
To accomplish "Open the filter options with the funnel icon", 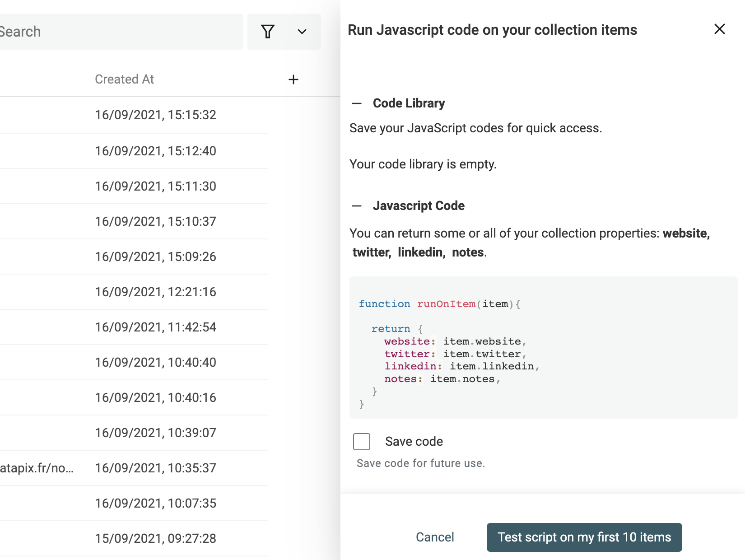I will [268, 32].
